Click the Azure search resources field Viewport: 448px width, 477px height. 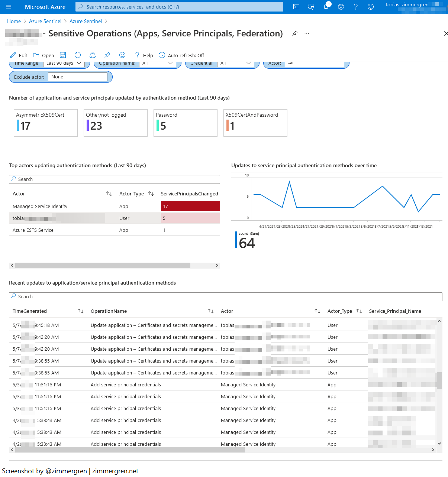[x=179, y=7]
